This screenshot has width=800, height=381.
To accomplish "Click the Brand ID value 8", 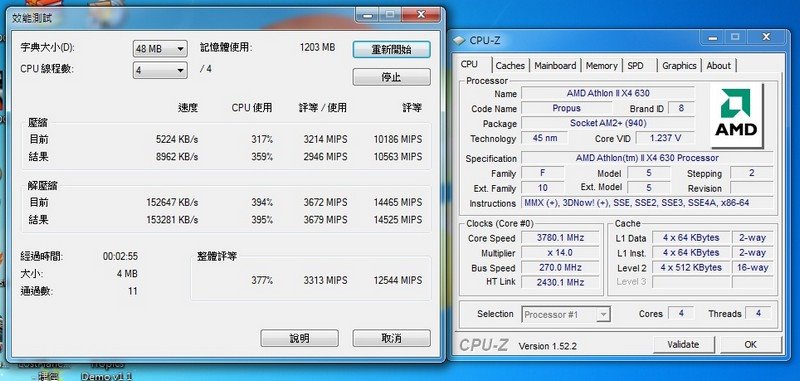I will pos(681,108).
